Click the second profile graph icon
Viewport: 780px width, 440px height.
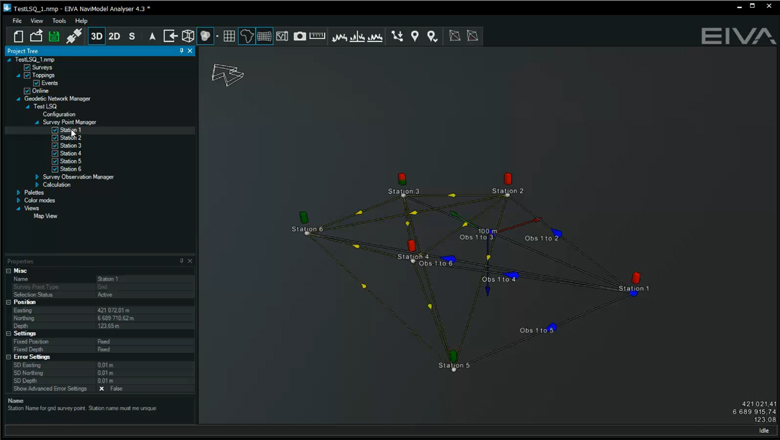(x=357, y=36)
